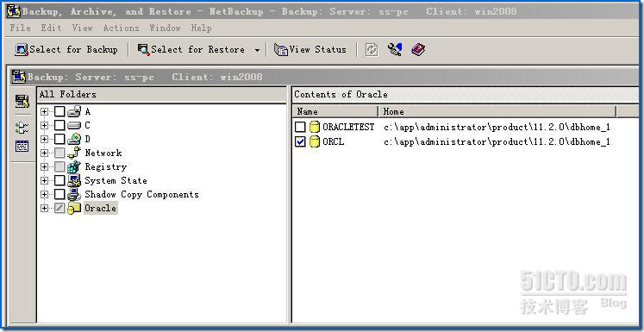Click the ORCL home path
This screenshot has height=332, width=644.
click(x=497, y=142)
